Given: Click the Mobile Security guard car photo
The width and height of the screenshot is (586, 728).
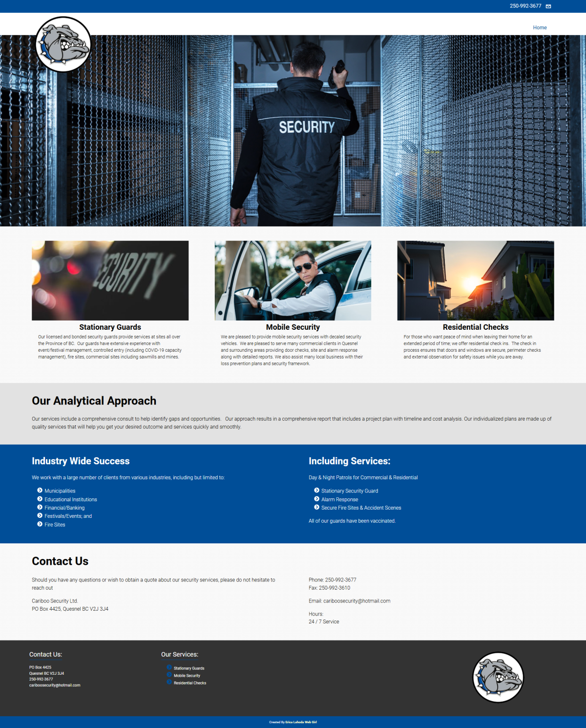Looking at the screenshot, I should [293, 280].
